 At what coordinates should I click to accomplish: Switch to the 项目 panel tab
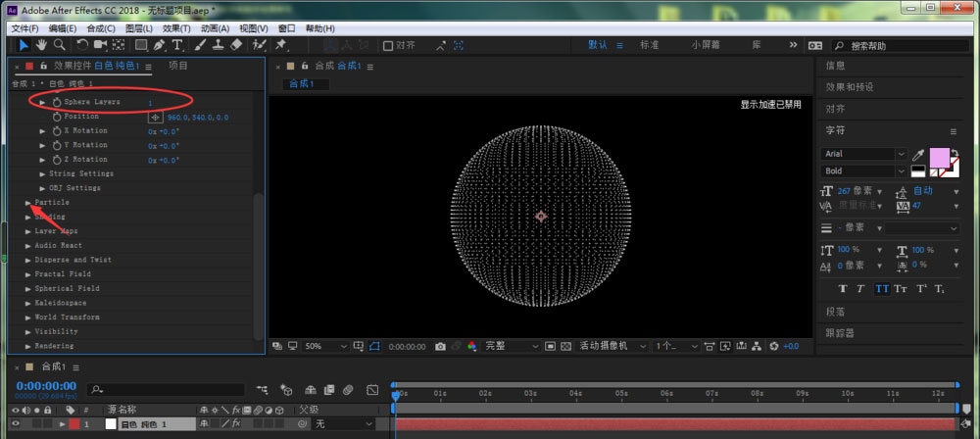177,66
